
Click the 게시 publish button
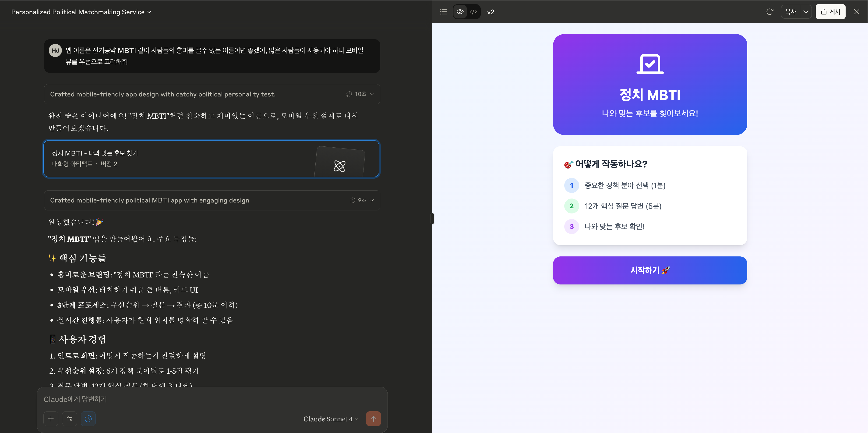(830, 12)
